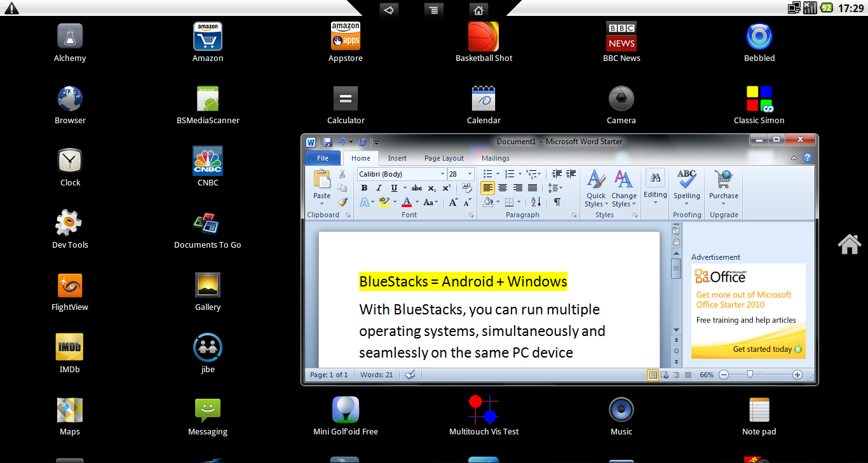This screenshot has width=868, height=463.
Task: Open the Quick Styles gallery dropdown
Action: (x=596, y=188)
